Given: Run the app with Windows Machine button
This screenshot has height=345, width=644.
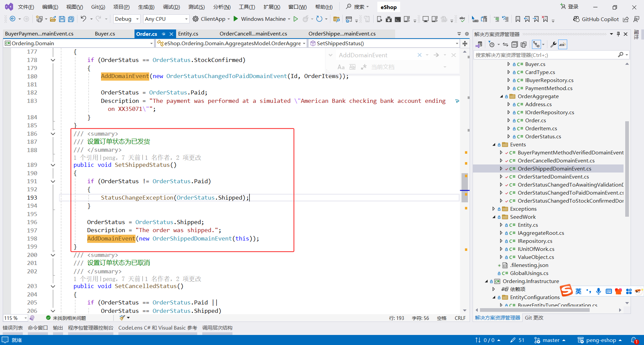Looking at the screenshot, I should click(259, 19).
